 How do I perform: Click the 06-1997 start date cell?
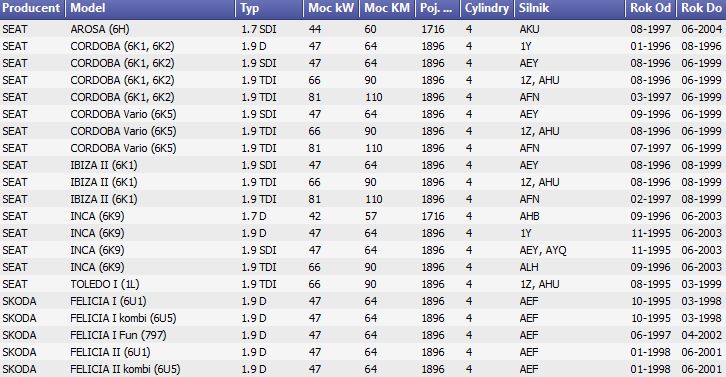pos(651,335)
